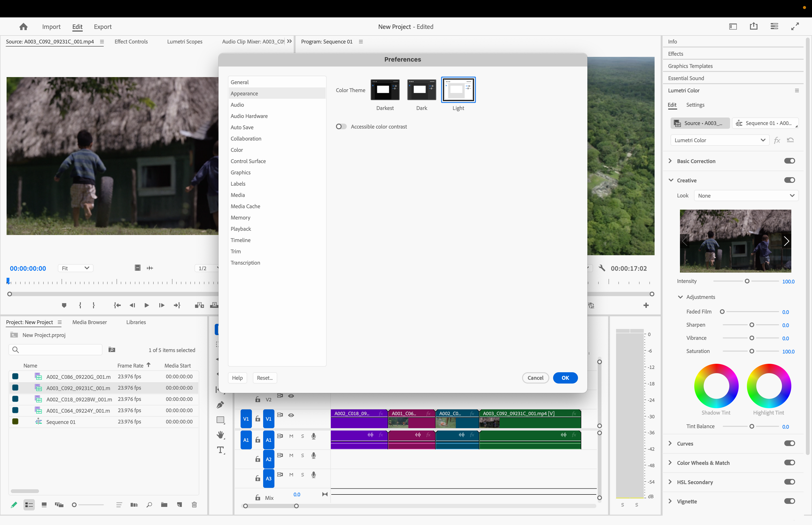Select the Rectangle tool

(220, 420)
